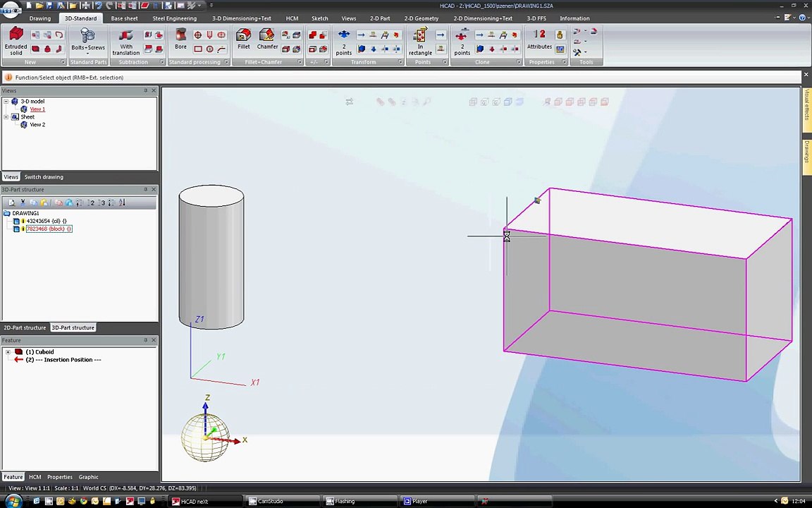The image size is (812, 508).
Task: Select View 2 under Sheet
Action: tap(37, 125)
